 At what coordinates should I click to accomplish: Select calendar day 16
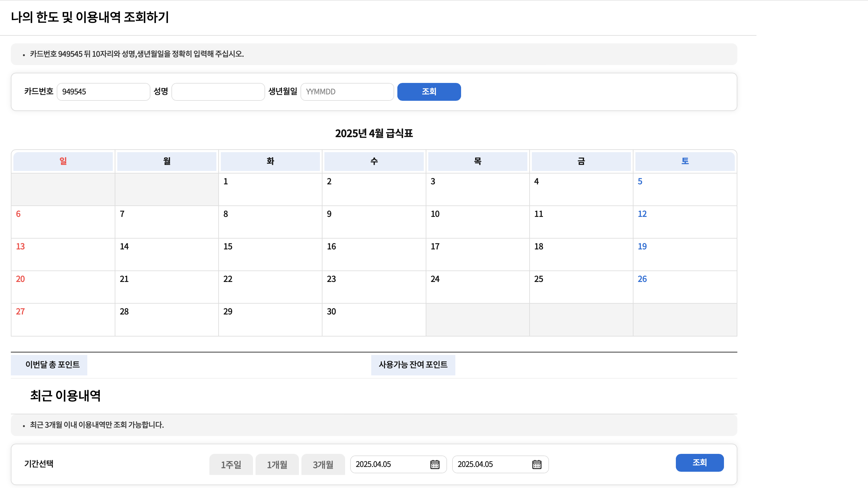tap(374, 255)
